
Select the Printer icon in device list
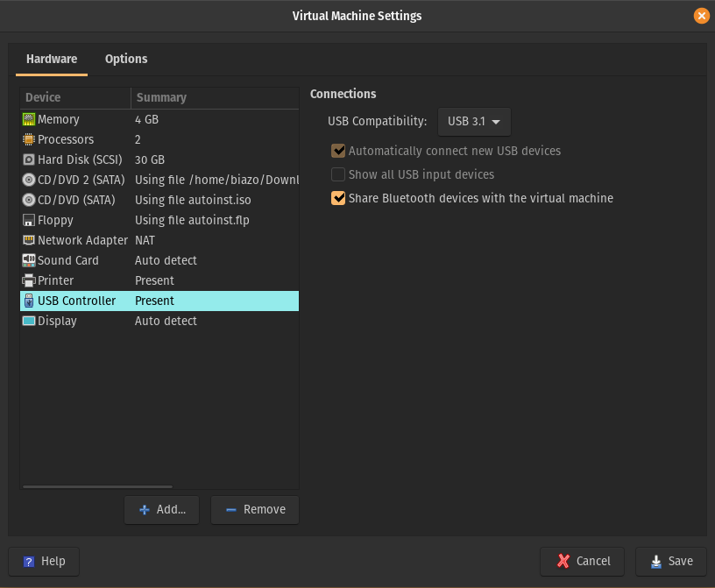(29, 280)
